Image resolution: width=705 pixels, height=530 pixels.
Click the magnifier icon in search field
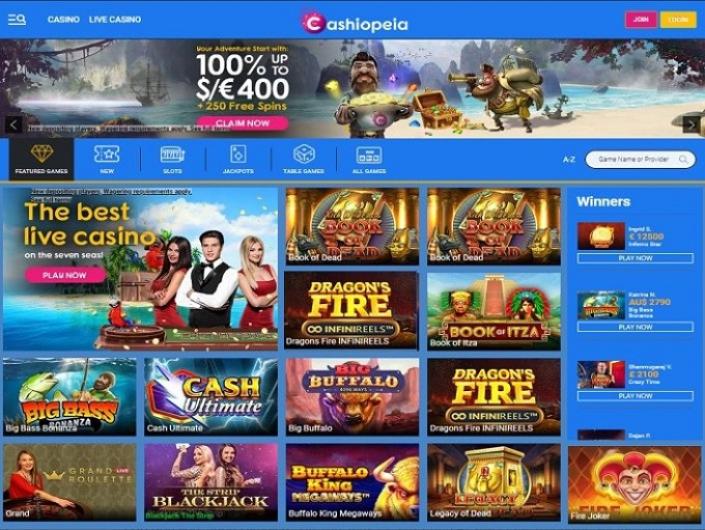[x=683, y=159]
